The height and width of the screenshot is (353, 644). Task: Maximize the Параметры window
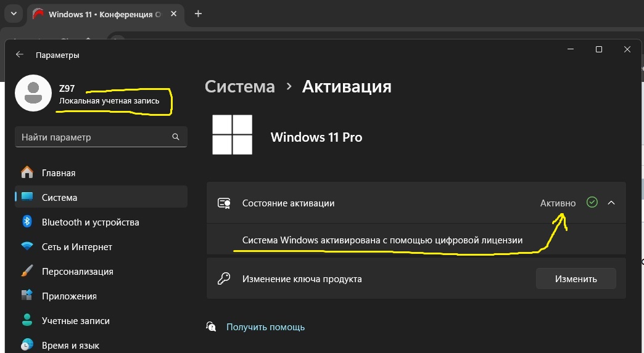tap(599, 49)
